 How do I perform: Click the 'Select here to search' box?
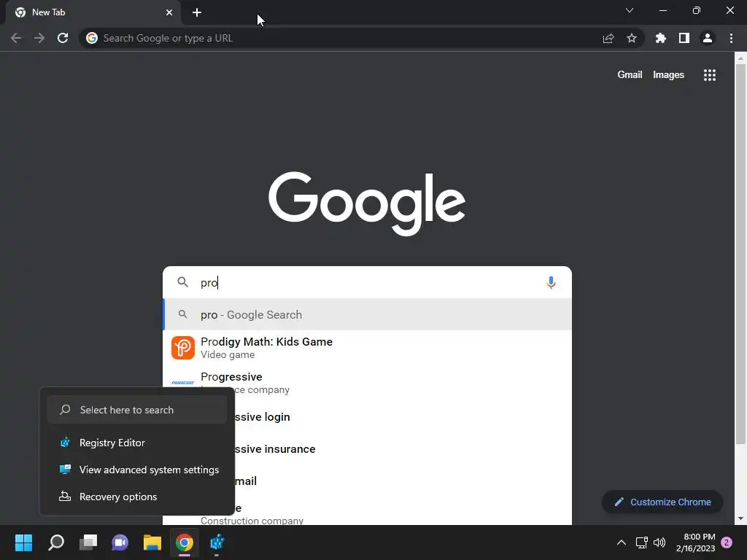coord(137,410)
